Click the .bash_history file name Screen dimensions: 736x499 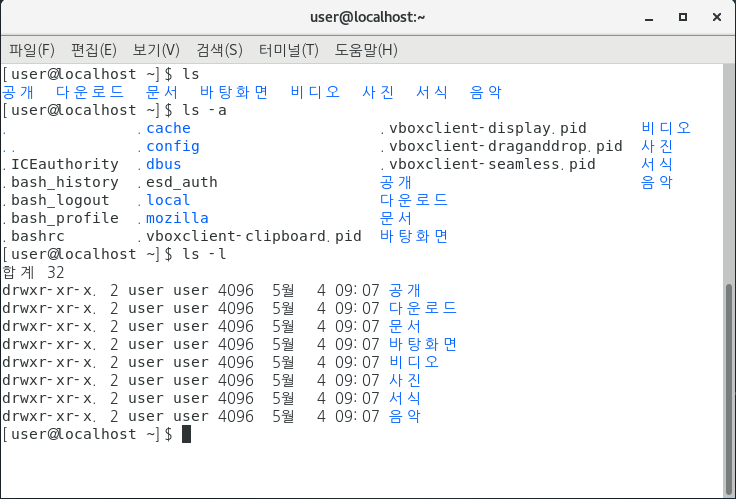click(x=61, y=182)
